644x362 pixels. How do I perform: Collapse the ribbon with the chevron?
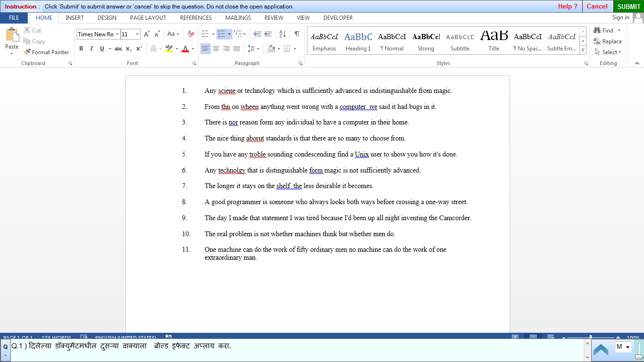[x=637, y=63]
